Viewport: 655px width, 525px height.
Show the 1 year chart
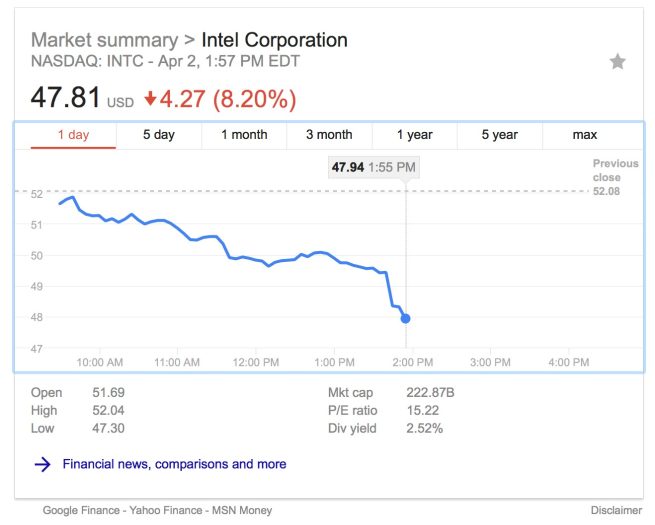pos(414,135)
